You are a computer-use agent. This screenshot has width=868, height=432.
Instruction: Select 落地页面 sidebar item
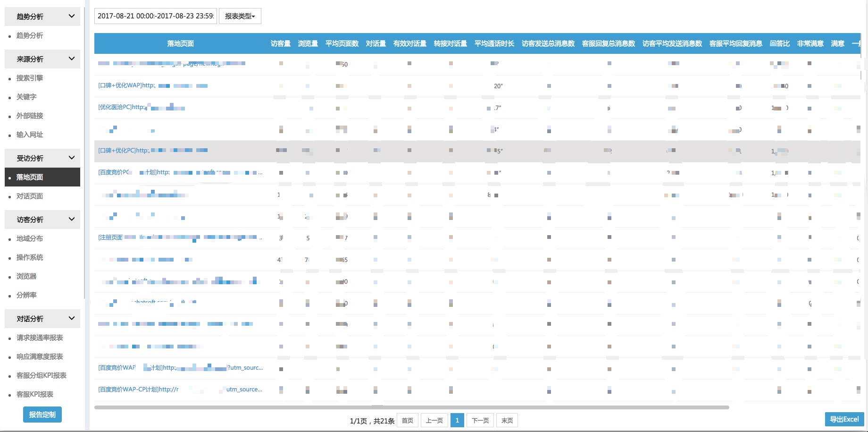click(42, 177)
